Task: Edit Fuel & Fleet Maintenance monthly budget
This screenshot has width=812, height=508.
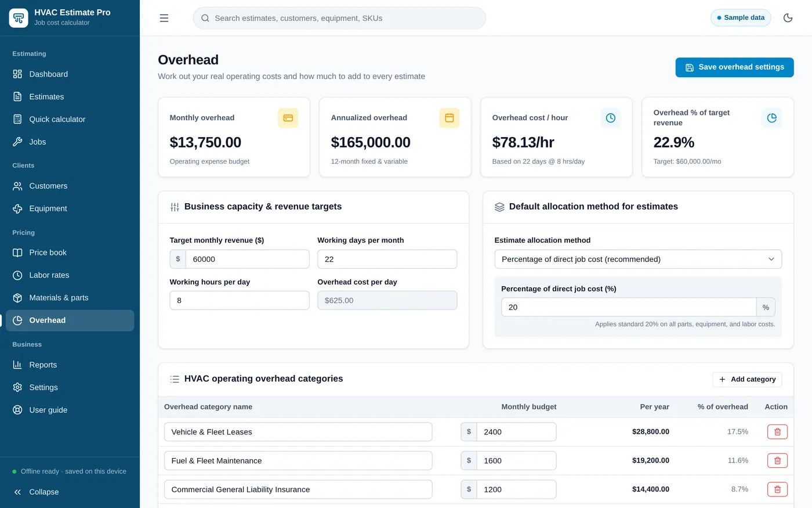Action: point(516,461)
